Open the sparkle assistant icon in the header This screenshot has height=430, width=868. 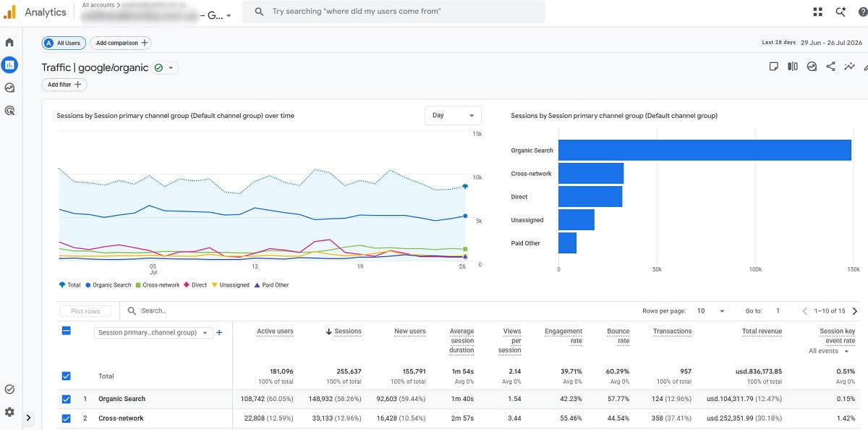(x=841, y=12)
